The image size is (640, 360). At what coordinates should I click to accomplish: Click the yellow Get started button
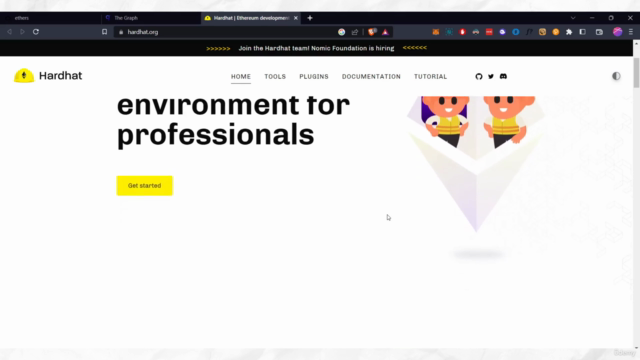pyautogui.click(x=144, y=186)
